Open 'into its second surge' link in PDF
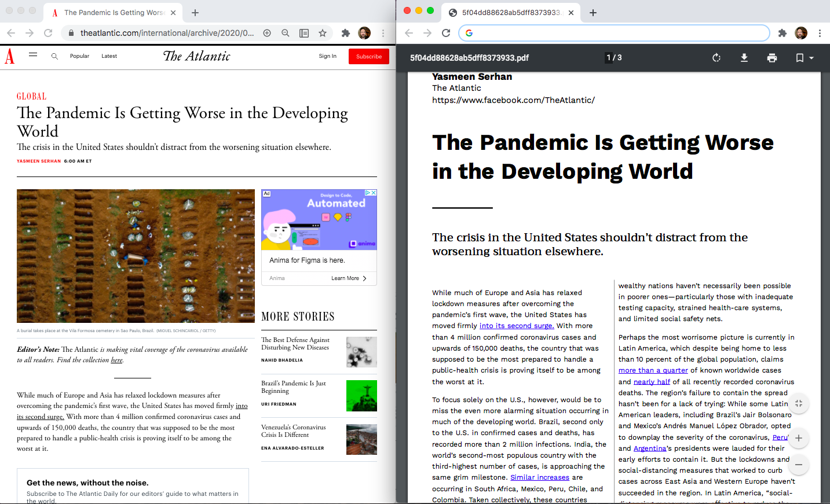 [517, 326]
